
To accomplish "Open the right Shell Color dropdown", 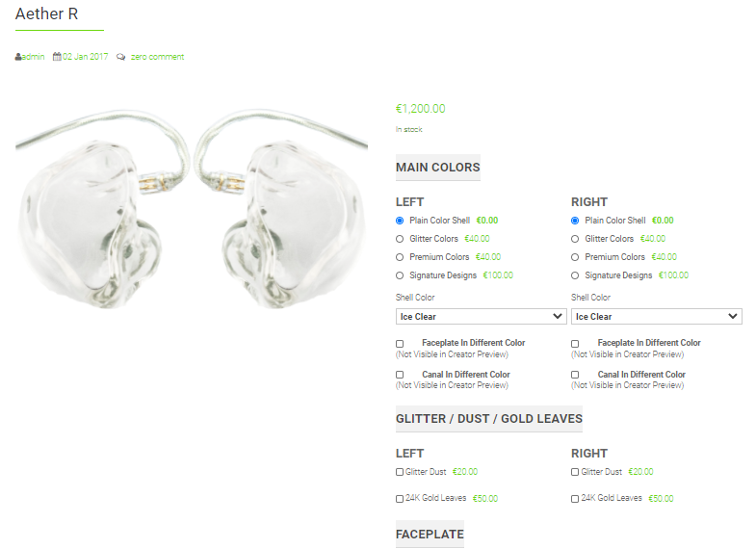I will coord(656,317).
